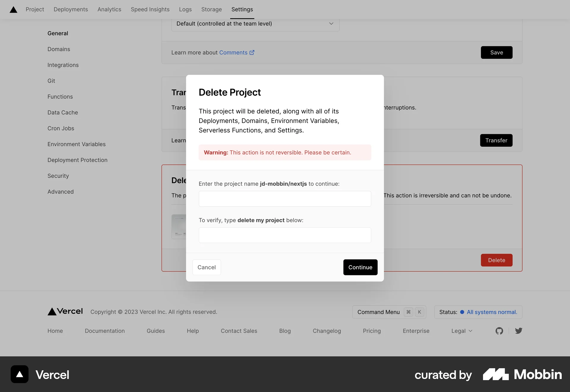Click the project name confirmation input field

[285, 199]
